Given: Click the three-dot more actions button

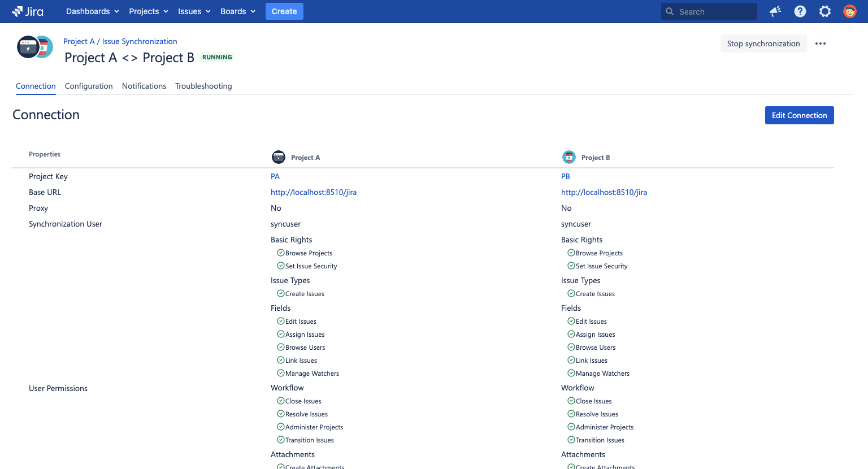Looking at the screenshot, I should pos(821,44).
